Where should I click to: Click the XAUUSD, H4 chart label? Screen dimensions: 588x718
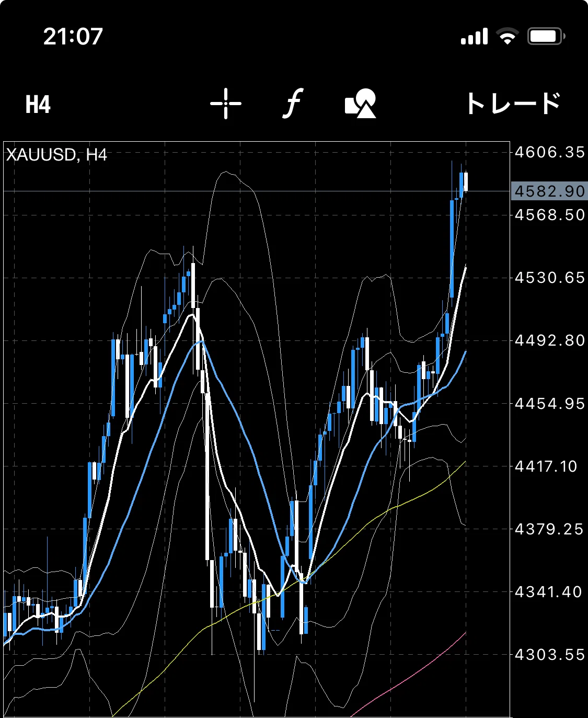56,155
